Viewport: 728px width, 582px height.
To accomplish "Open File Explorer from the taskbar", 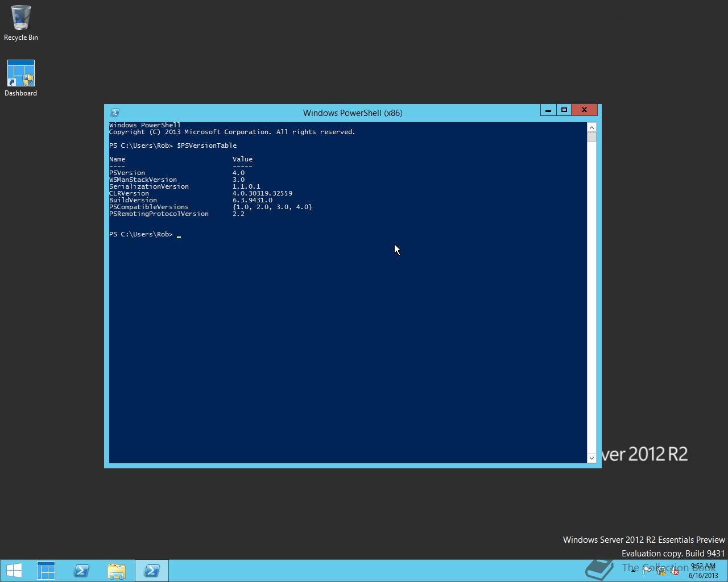I will point(117,571).
